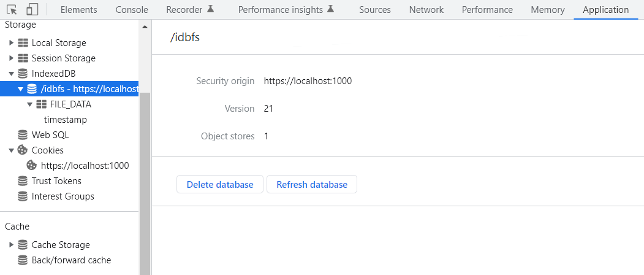Click the Trust Tokens database icon
The width and height of the screenshot is (644, 275).
[23, 181]
